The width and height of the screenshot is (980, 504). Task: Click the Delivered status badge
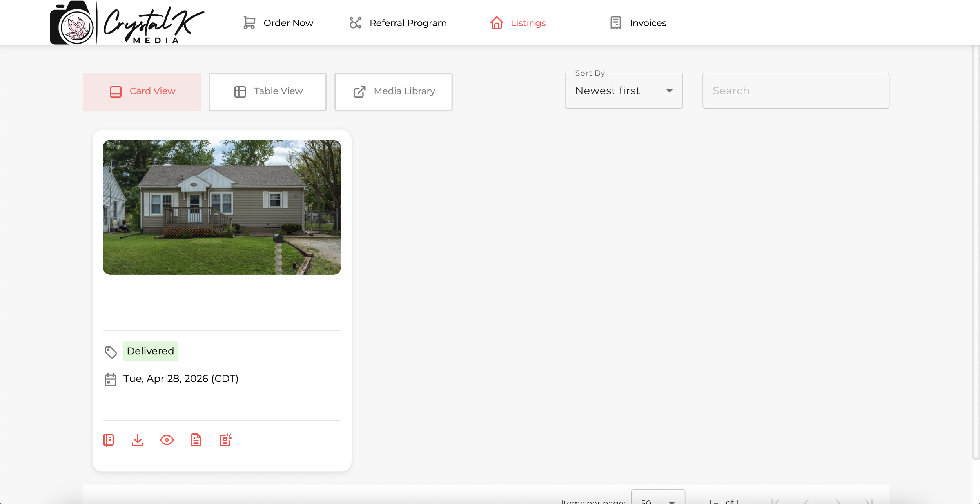[151, 351]
